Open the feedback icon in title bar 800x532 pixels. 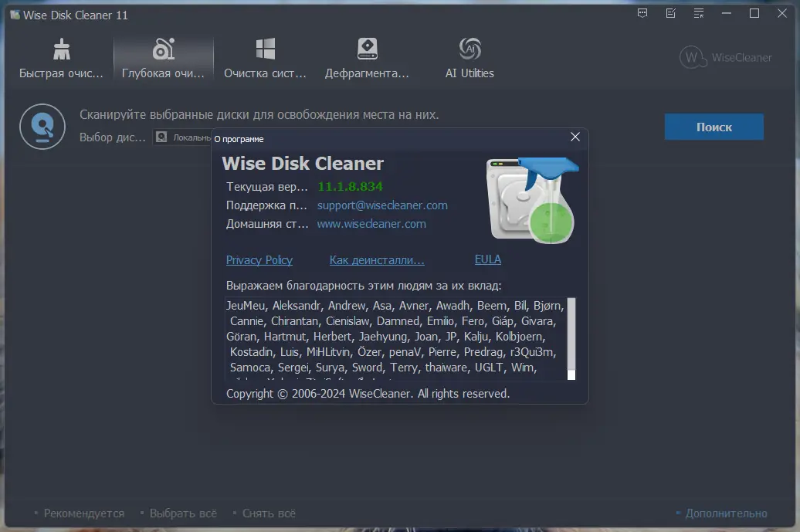[x=642, y=13]
